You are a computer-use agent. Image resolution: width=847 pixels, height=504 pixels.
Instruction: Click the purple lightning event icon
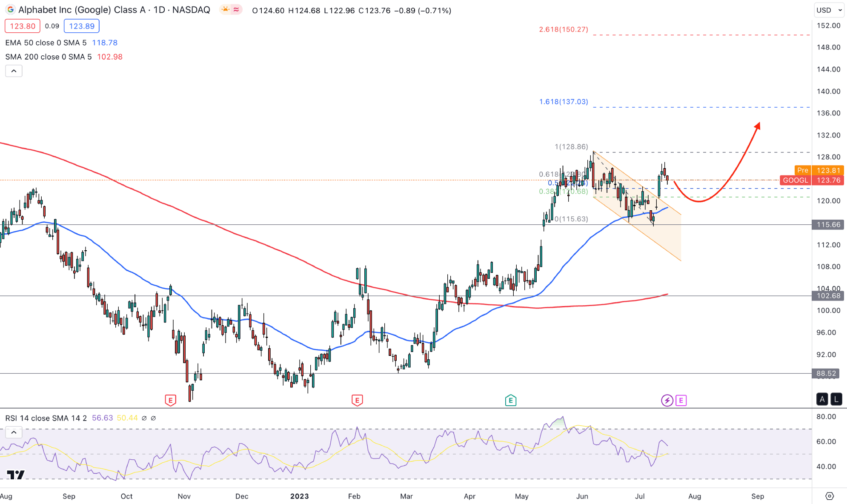click(667, 400)
